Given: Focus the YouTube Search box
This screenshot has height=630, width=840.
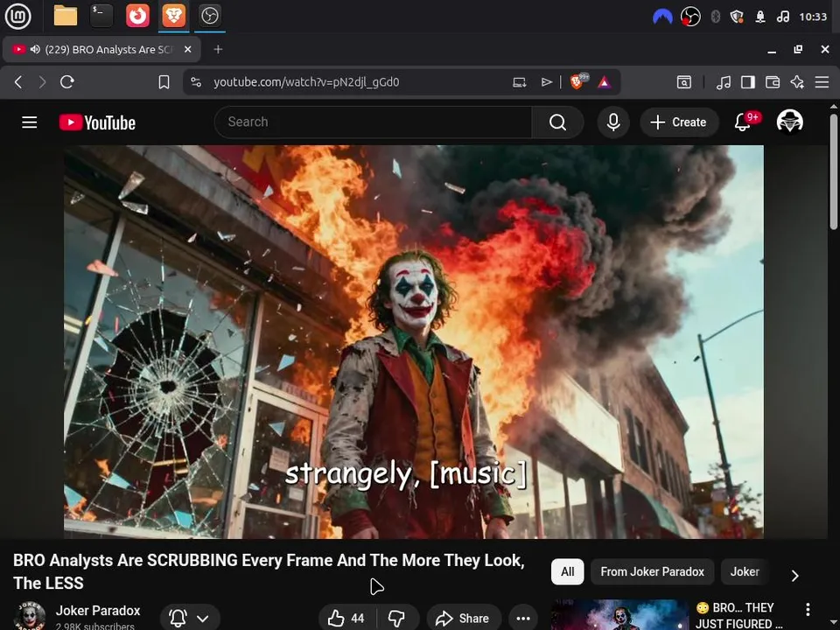Looking at the screenshot, I should tap(373, 122).
